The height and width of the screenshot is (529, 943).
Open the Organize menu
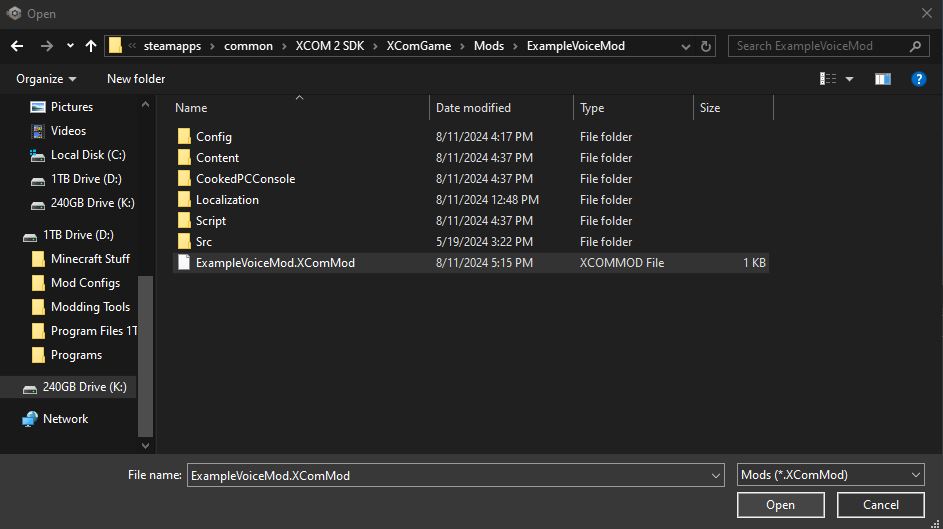click(46, 79)
